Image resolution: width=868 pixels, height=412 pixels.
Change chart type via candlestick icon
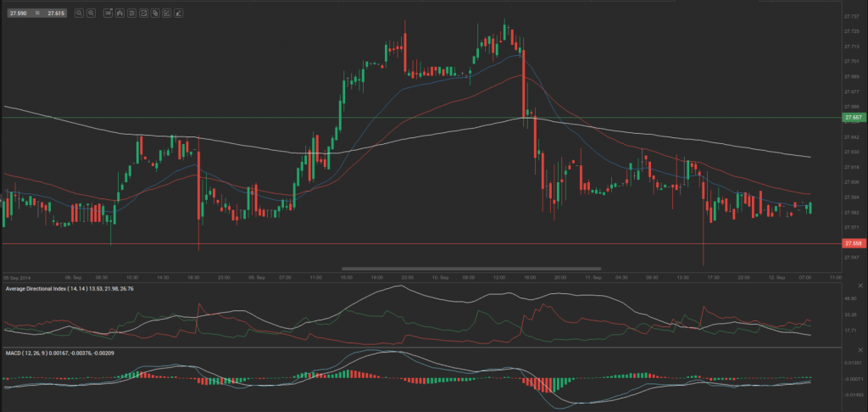coord(120,14)
